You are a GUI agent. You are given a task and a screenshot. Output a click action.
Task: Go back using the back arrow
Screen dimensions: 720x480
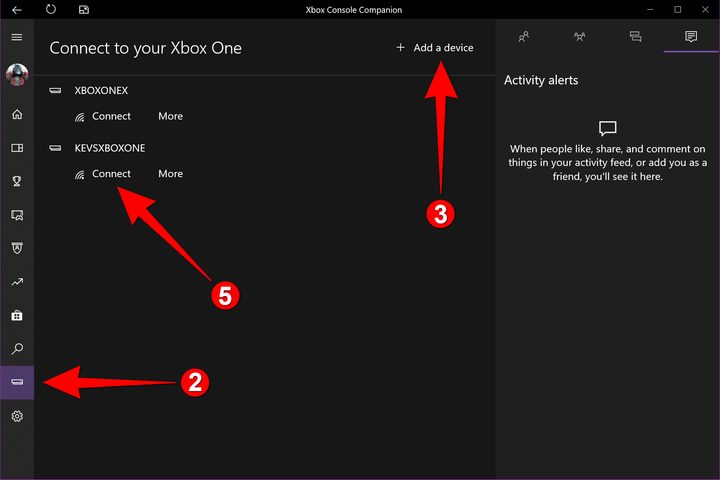pyautogui.click(x=17, y=10)
